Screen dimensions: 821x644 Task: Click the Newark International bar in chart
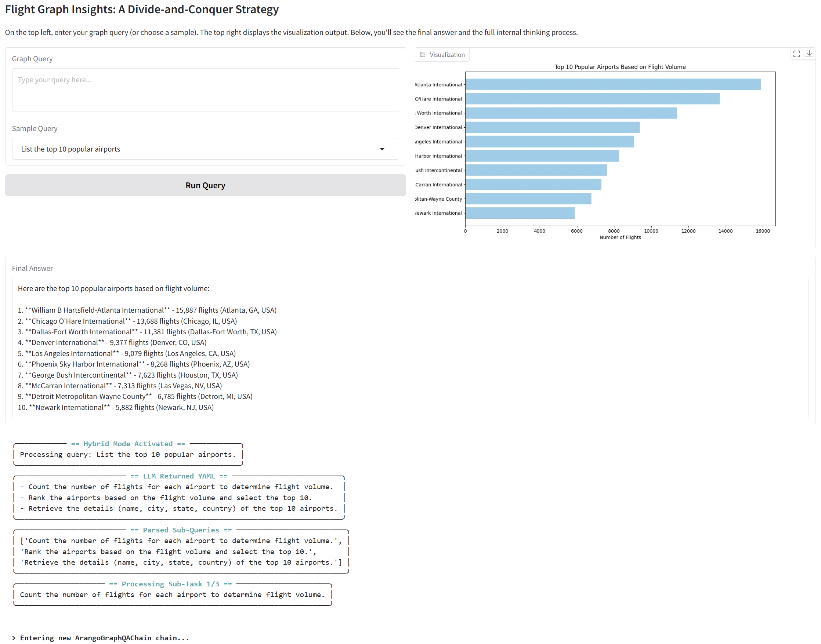520,213
